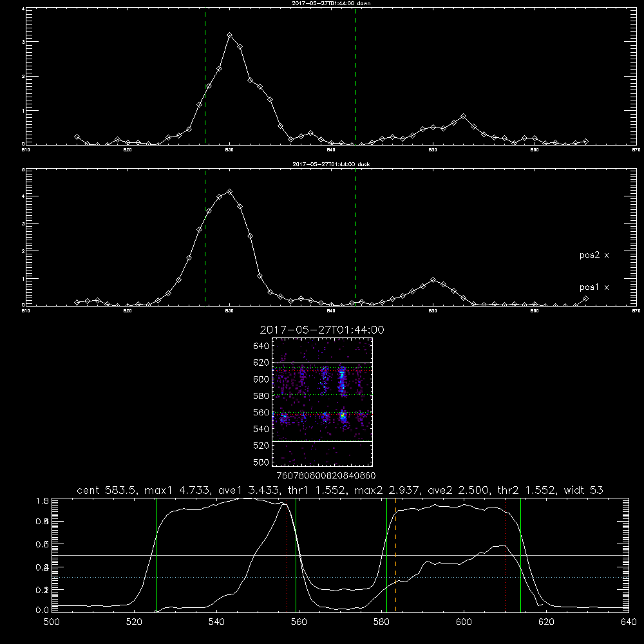The width and height of the screenshot is (644, 644).
Task: Click the "520" y-axis label beside the spectral image
Action: coord(261,446)
